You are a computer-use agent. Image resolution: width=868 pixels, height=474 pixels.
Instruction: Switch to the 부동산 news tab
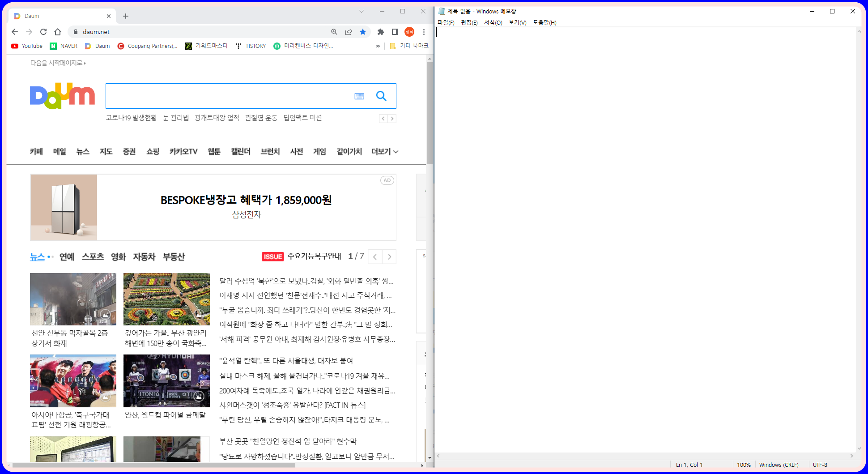point(174,257)
